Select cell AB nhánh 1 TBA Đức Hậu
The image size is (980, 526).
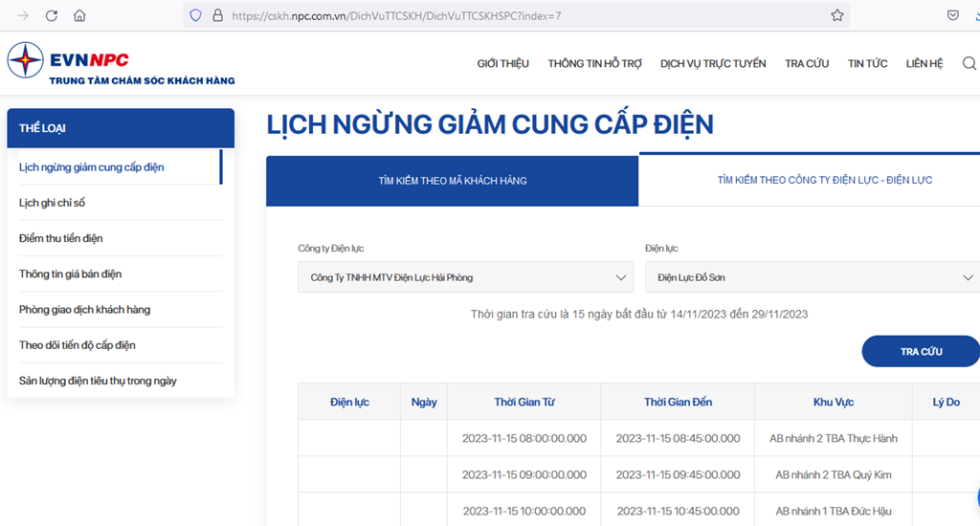pyautogui.click(x=834, y=511)
